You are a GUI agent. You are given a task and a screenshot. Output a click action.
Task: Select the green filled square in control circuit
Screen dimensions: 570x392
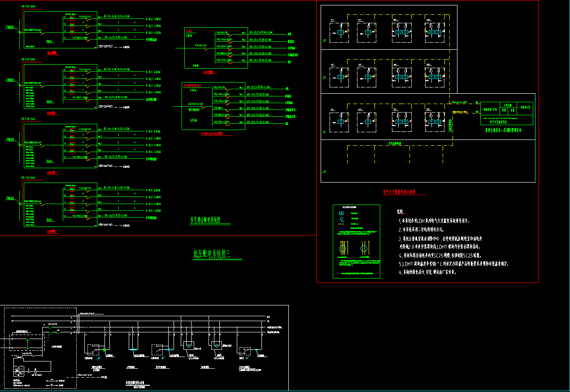(x=104, y=349)
